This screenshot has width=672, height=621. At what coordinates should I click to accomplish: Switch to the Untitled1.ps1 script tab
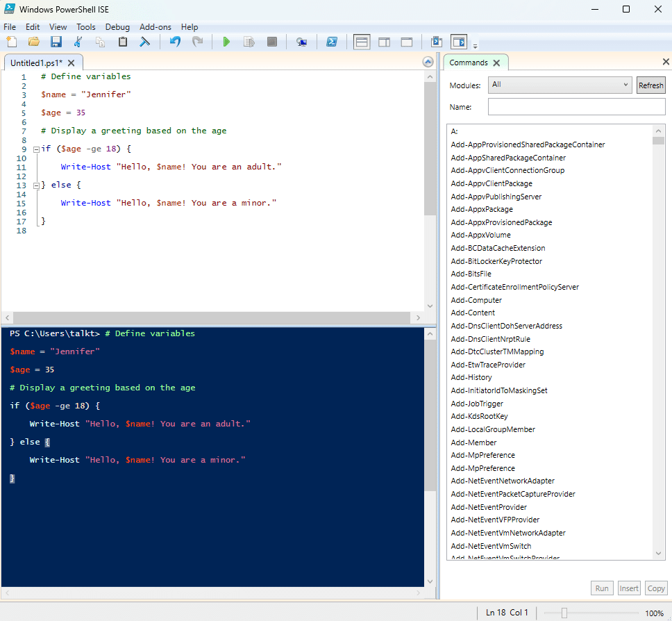(x=36, y=63)
